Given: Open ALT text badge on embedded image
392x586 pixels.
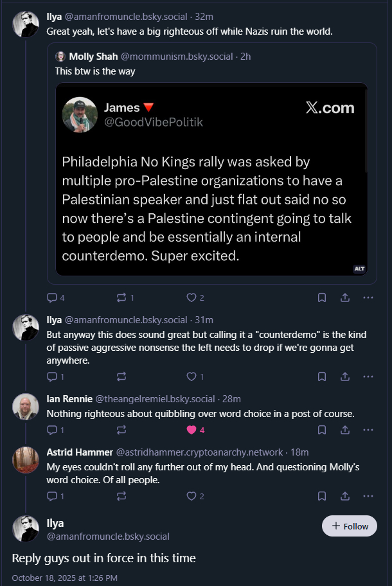Looking at the screenshot, I should (x=359, y=269).
